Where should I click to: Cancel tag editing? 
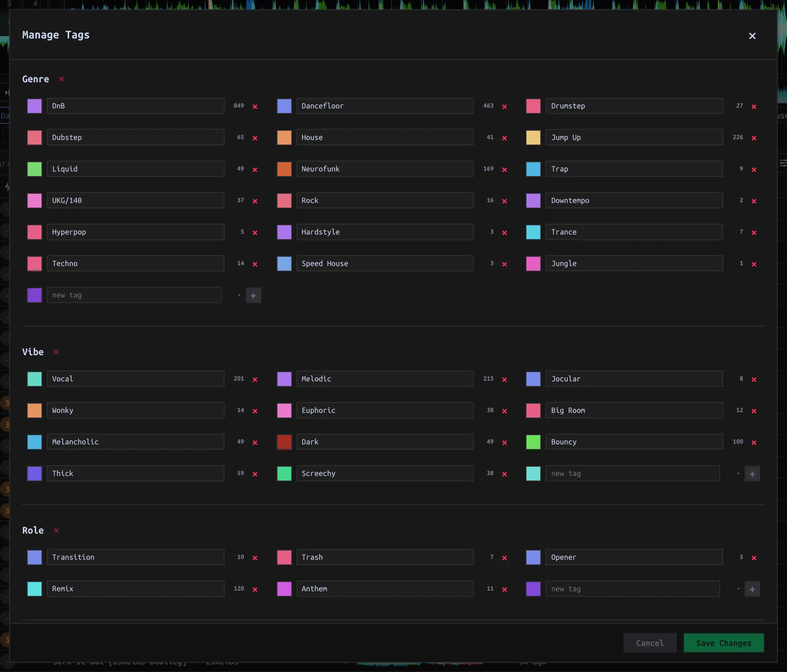650,643
